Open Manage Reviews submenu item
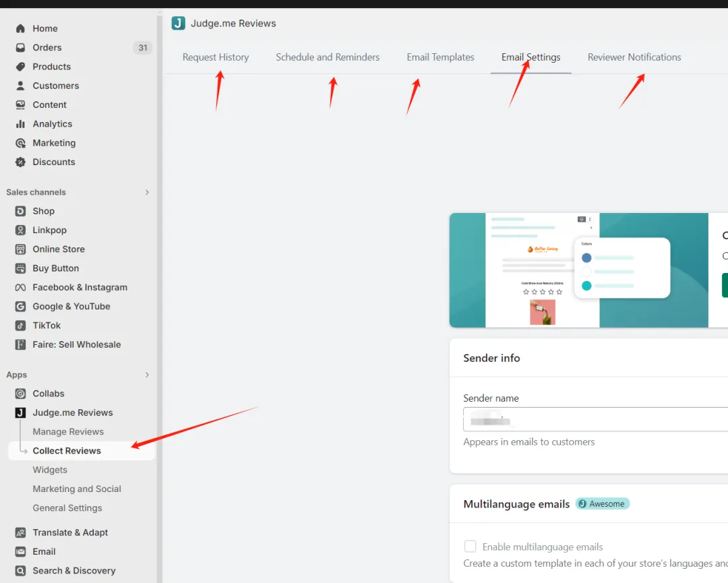728x583 pixels. coord(68,431)
